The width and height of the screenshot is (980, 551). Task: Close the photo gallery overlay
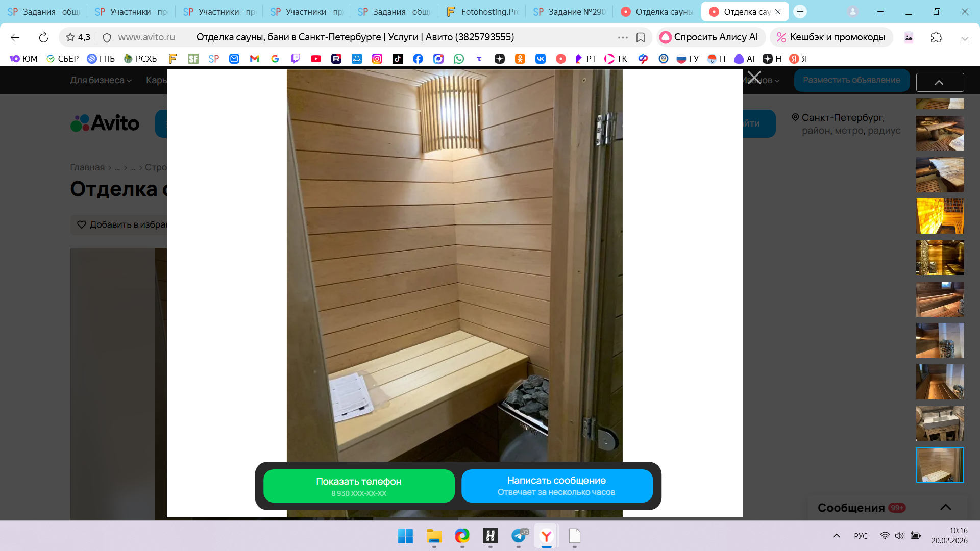point(754,78)
